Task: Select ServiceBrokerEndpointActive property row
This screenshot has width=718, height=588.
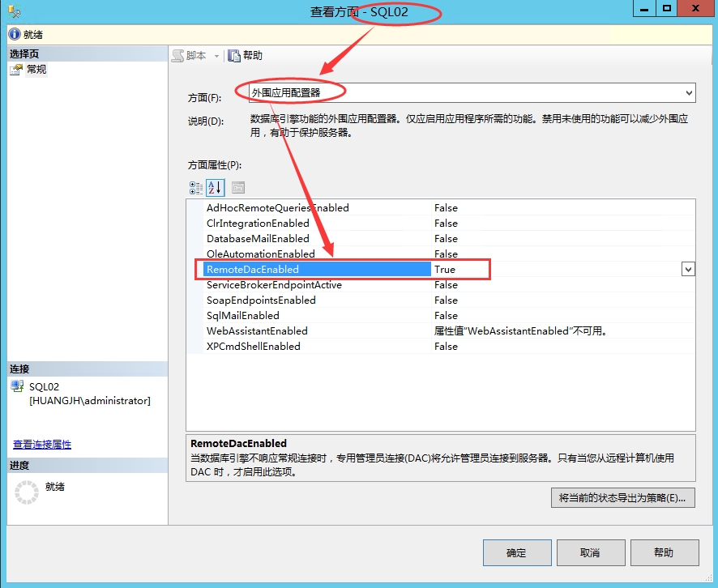Action: click(441, 284)
